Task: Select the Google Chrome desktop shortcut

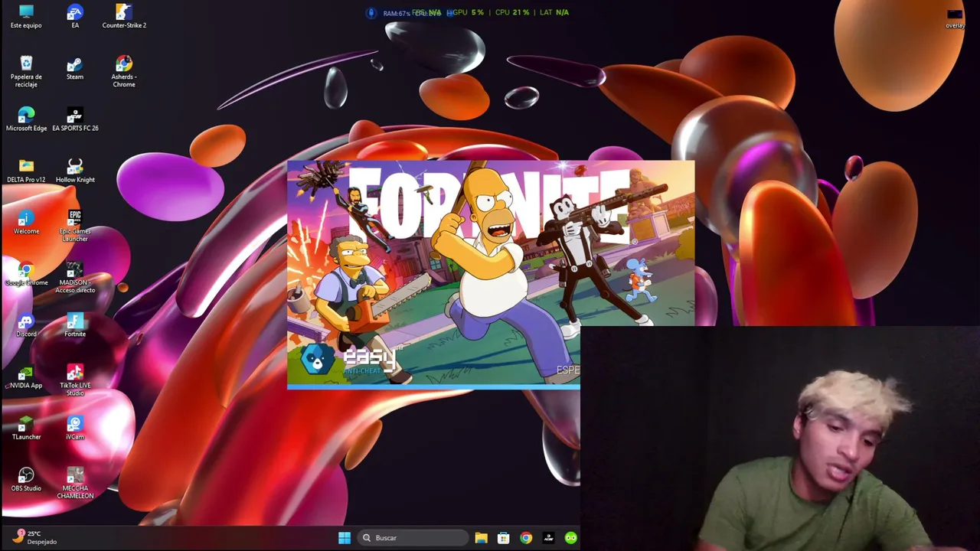Action: tap(26, 274)
